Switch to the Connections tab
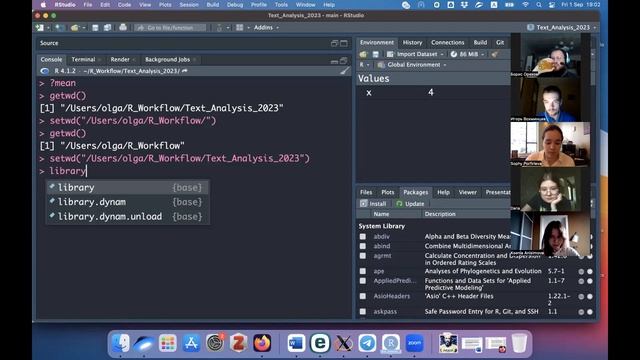This screenshot has height=360, width=640. 447,42
